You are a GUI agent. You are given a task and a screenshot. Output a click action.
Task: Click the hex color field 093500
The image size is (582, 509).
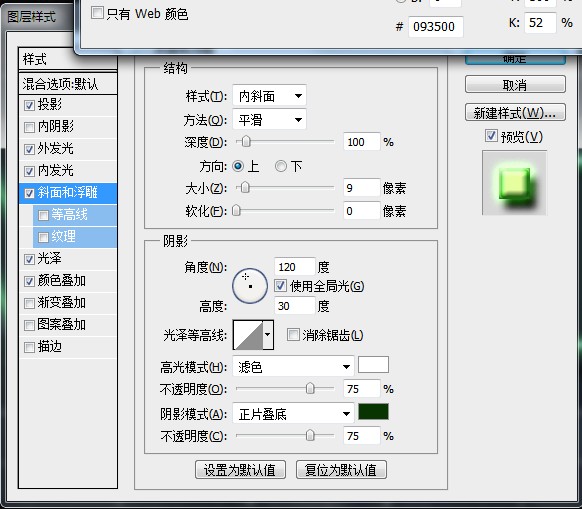[x=436, y=27]
